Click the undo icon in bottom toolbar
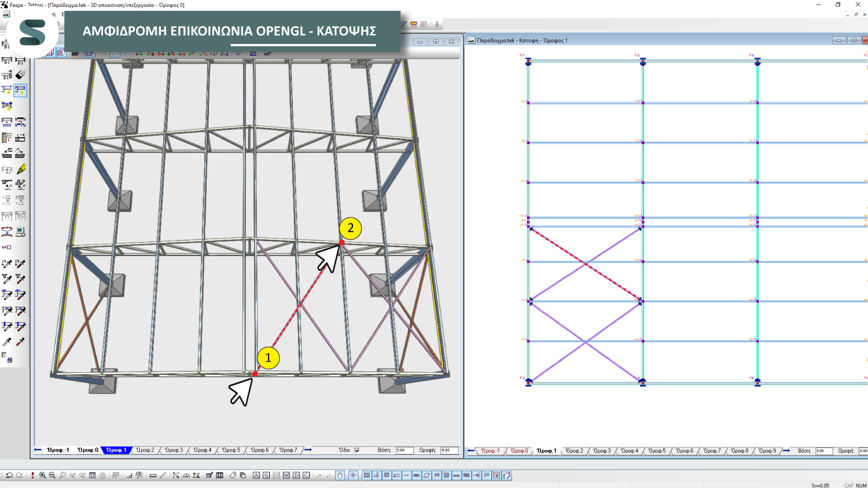The image size is (868, 488). [9, 475]
